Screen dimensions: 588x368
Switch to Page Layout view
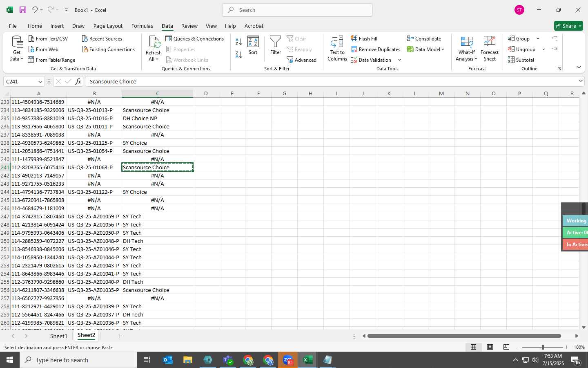[490, 347]
